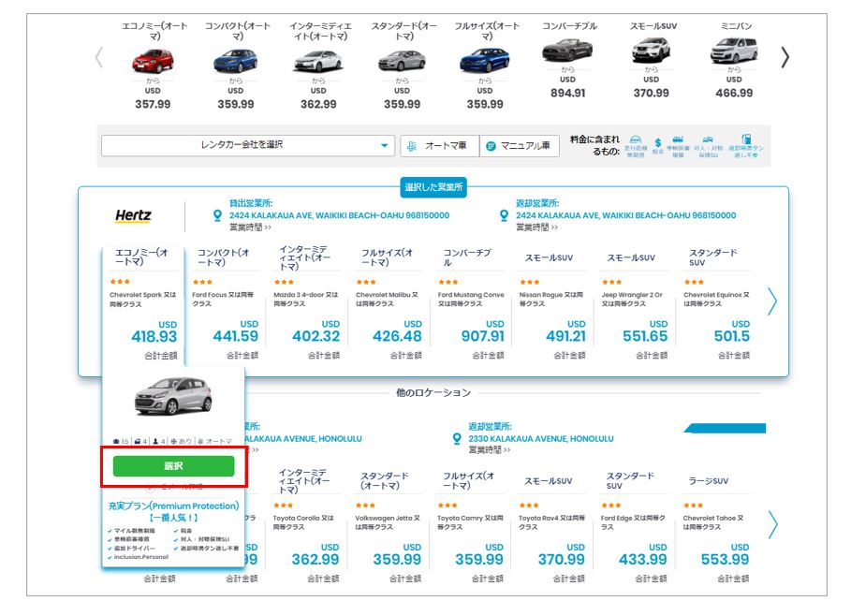The width and height of the screenshot is (851, 616).
Task: Click the silver Chevrolet Spark photo
Action: point(173,397)
